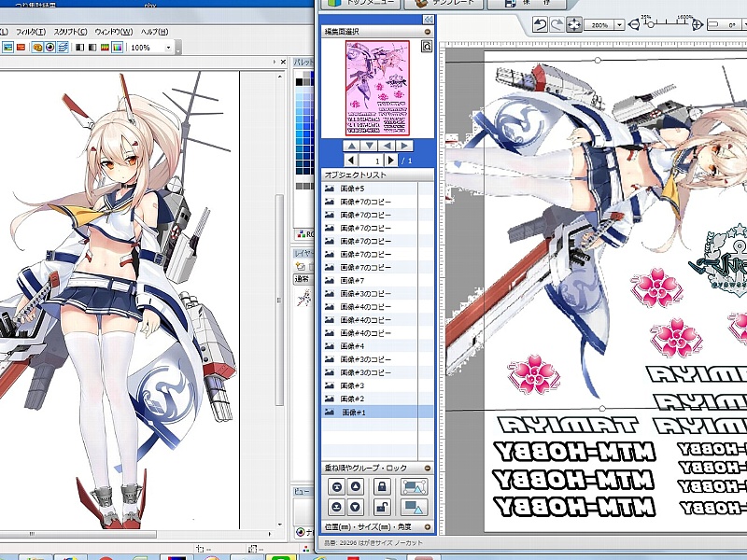Viewport: 747px width, 560px height.
Task: Open the トップメニュー top menu button
Action: (x=360, y=4)
